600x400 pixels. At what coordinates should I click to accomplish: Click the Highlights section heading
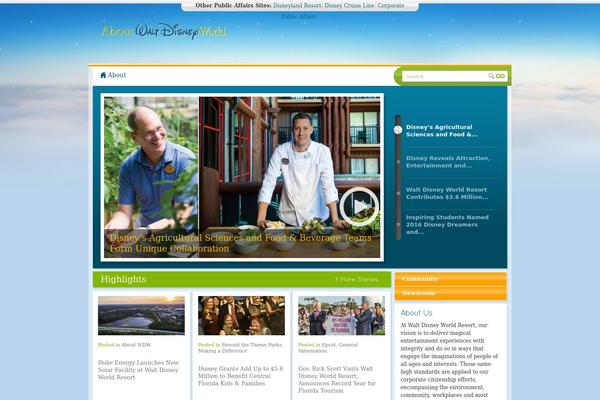(124, 279)
